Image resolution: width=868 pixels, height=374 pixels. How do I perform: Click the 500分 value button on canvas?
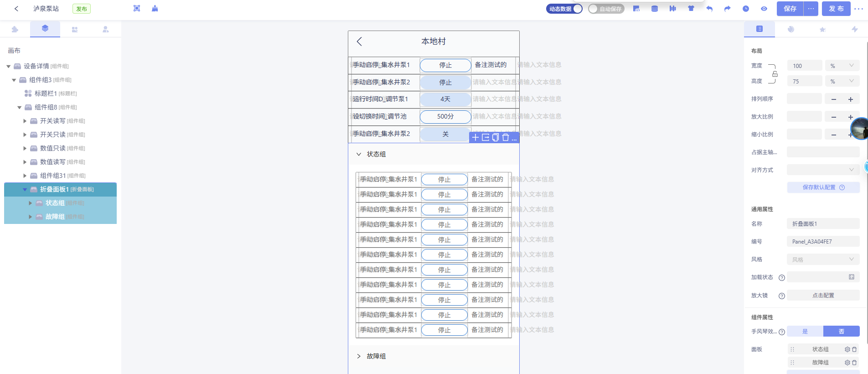tap(445, 117)
